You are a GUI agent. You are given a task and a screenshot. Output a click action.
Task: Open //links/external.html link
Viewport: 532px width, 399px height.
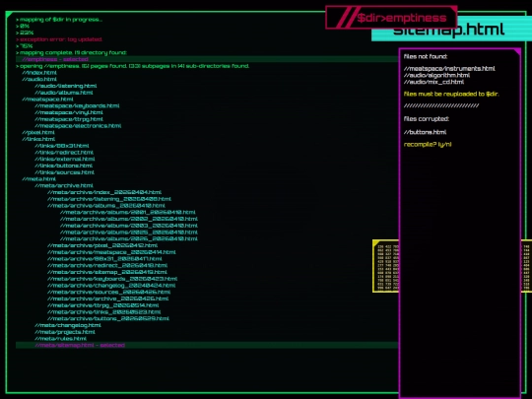click(65, 160)
